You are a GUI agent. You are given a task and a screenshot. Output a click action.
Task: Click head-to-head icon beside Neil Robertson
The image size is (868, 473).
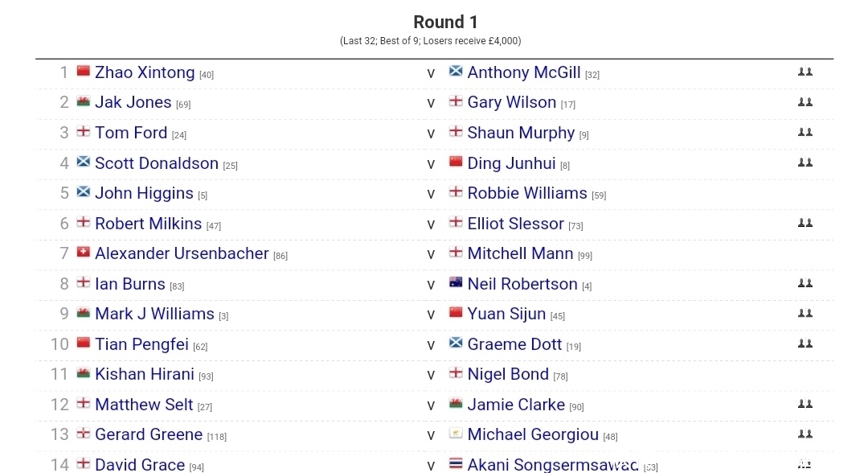[805, 283]
